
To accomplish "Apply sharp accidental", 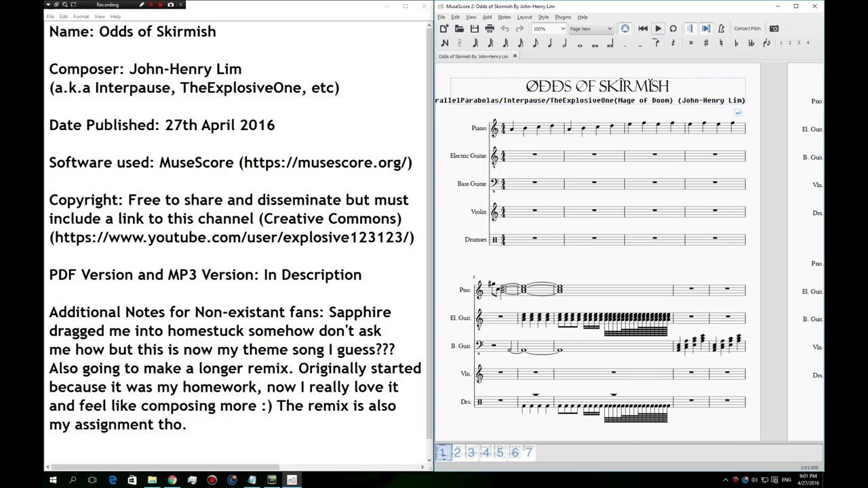I will pyautogui.click(x=706, y=43).
